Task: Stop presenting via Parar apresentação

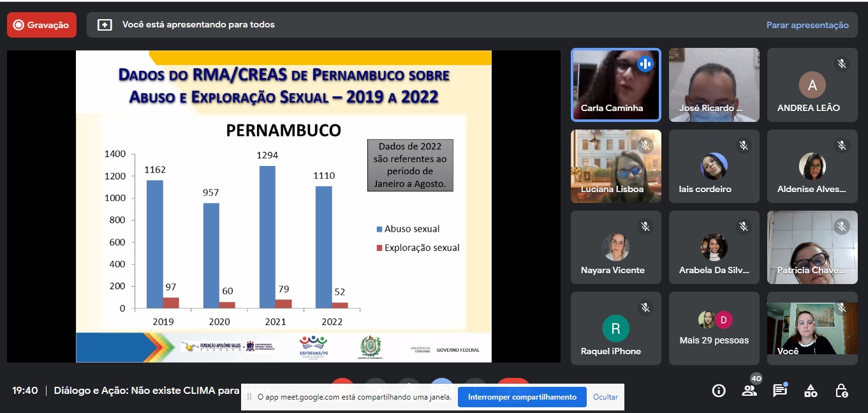Action: (807, 25)
